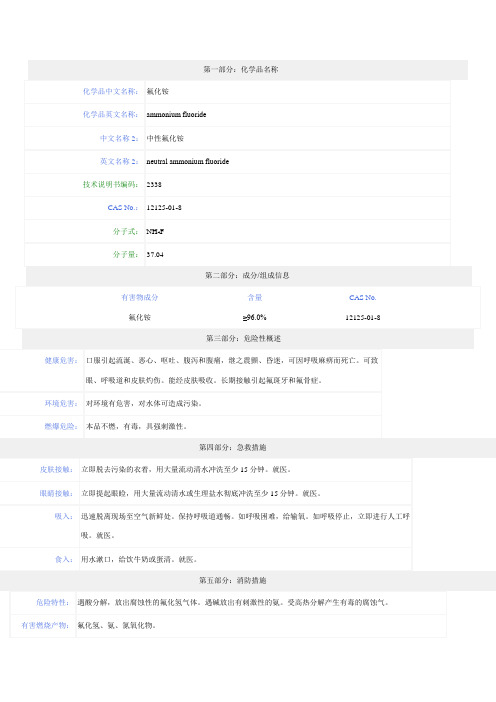Click the 分子量 green label
Screen dimensions: 496x702
point(125,254)
